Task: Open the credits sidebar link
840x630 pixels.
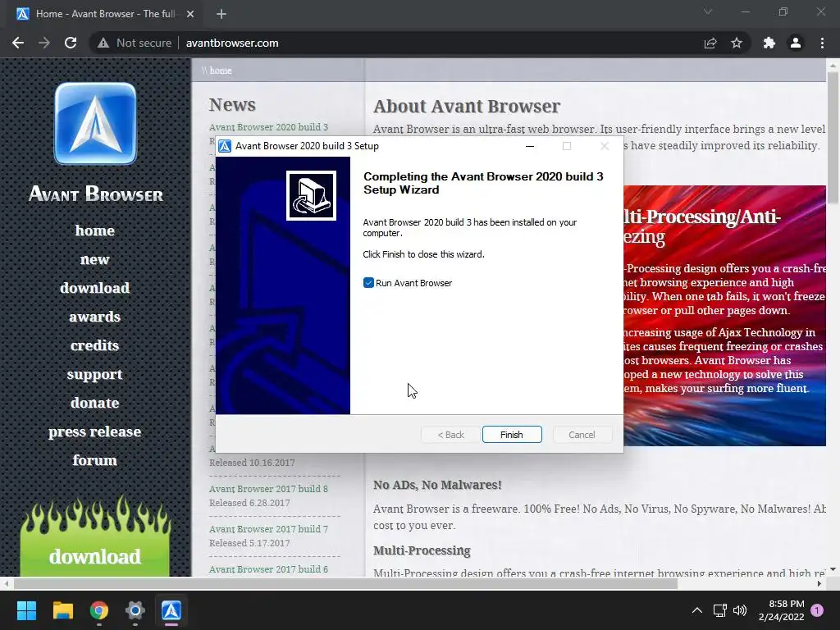Action: (x=95, y=345)
